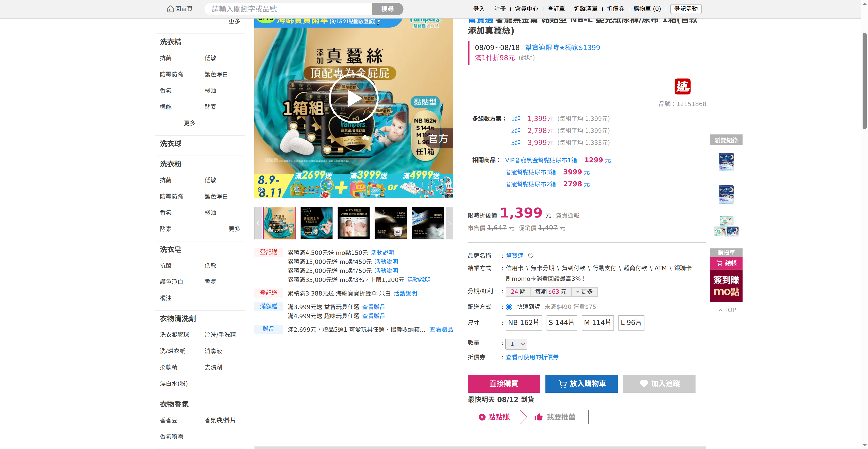Show next thumbnails with the right arrow

(x=450, y=223)
